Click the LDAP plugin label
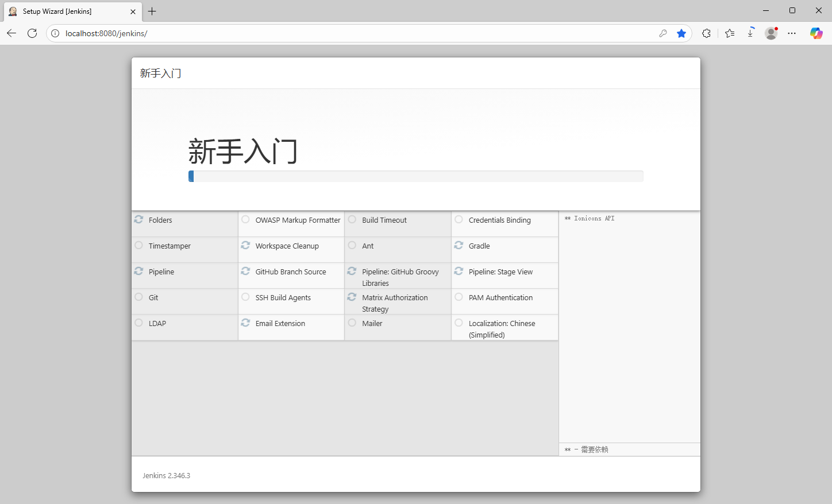This screenshot has width=832, height=504. pyautogui.click(x=157, y=323)
